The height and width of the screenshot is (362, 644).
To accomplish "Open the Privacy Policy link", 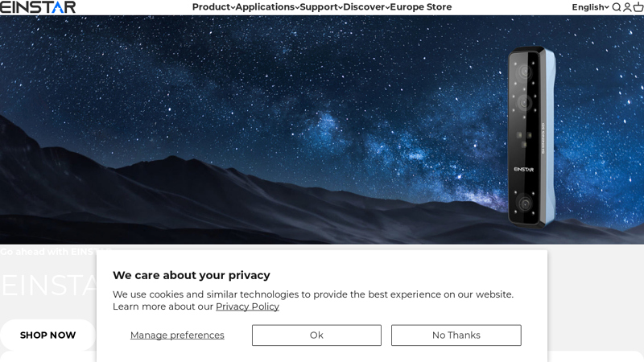I will [247, 306].
